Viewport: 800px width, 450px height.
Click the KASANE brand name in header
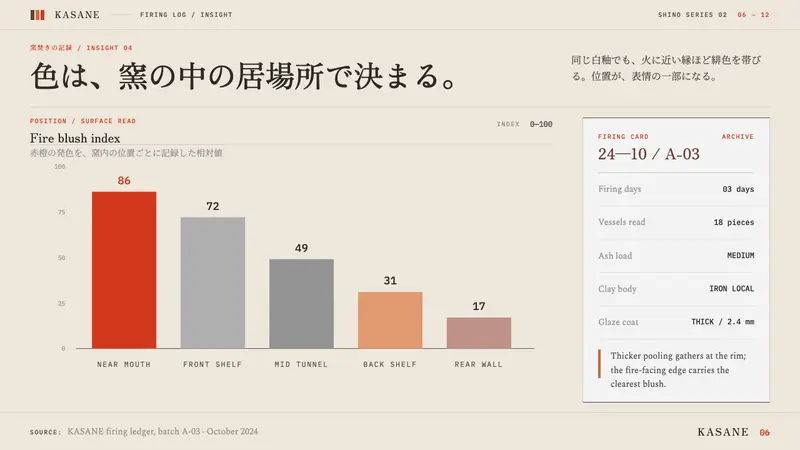coord(77,15)
